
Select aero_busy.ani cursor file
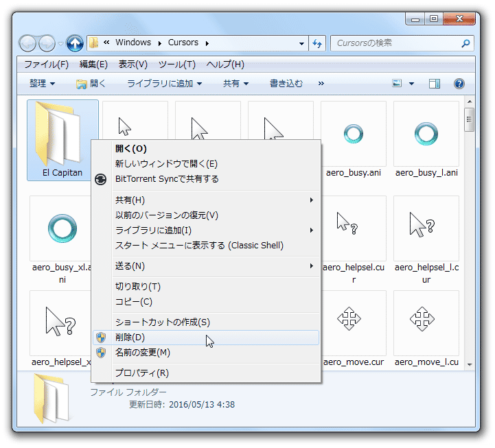(x=354, y=140)
